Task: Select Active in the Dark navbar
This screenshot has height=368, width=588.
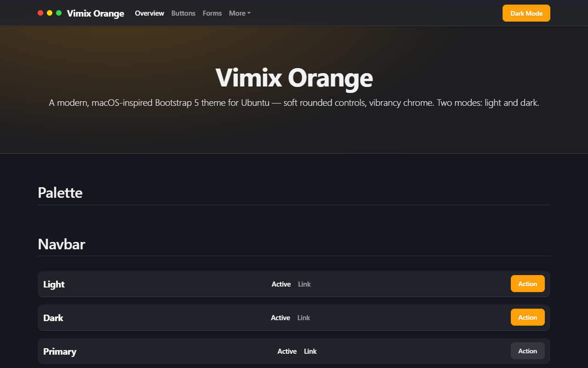Action: [281, 318]
